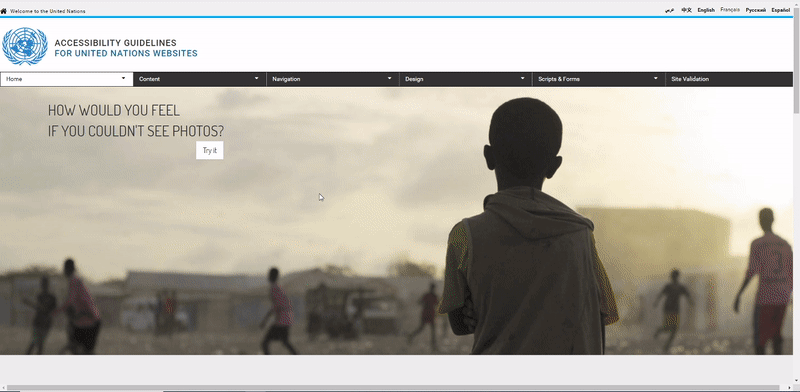
Task: Expand the Navigation menu dropdown arrow
Action: pos(389,79)
